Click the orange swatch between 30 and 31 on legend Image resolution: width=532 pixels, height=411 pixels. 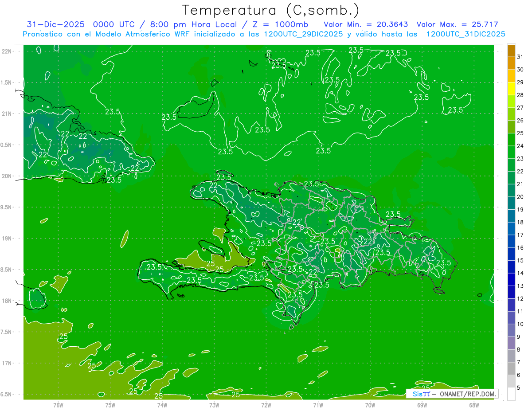coord(511,63)
